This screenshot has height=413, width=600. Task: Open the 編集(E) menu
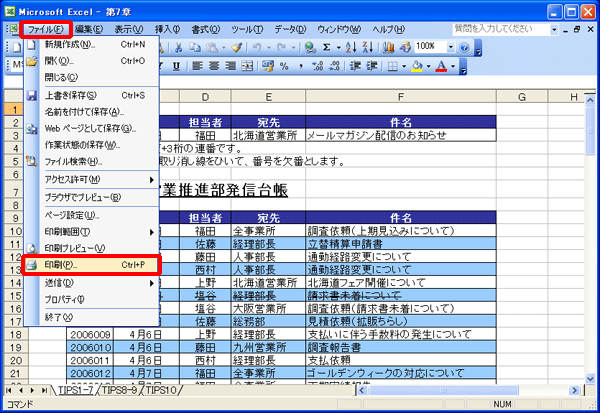[x=89, y=29]
